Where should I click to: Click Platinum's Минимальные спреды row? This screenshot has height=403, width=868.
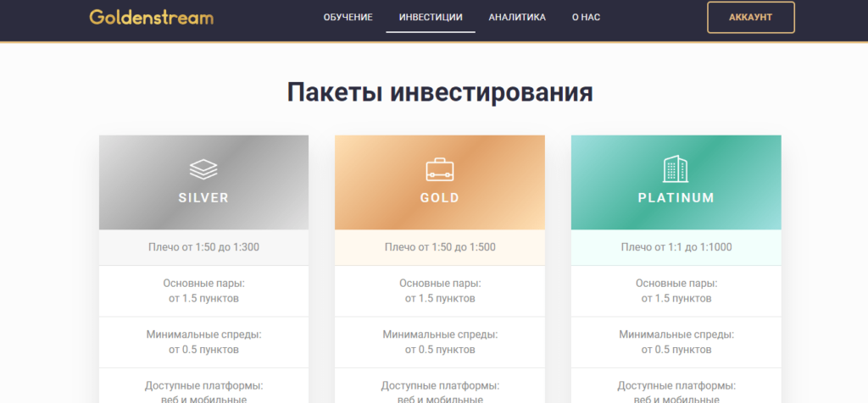pos(676,341)
